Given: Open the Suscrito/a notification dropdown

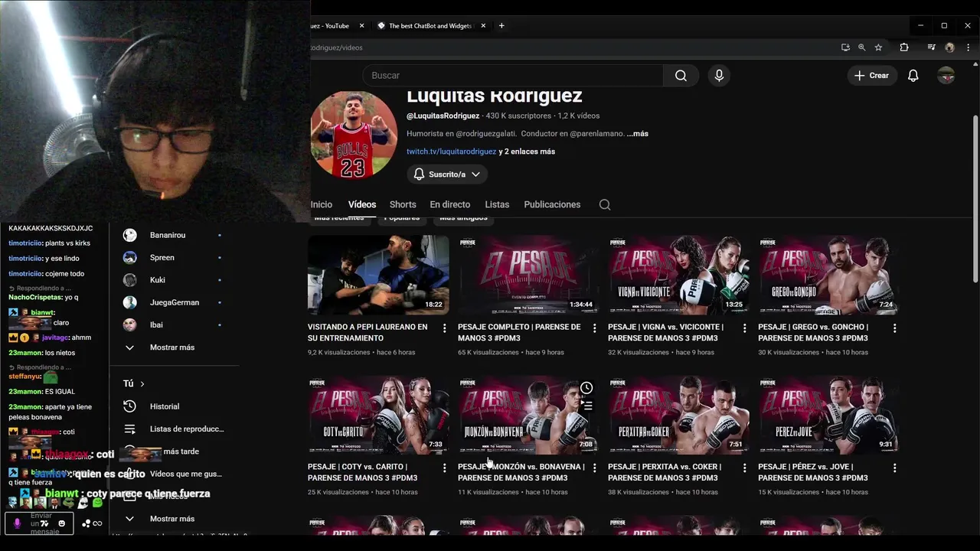Looking at the screenshot, I should pos(447,174).
